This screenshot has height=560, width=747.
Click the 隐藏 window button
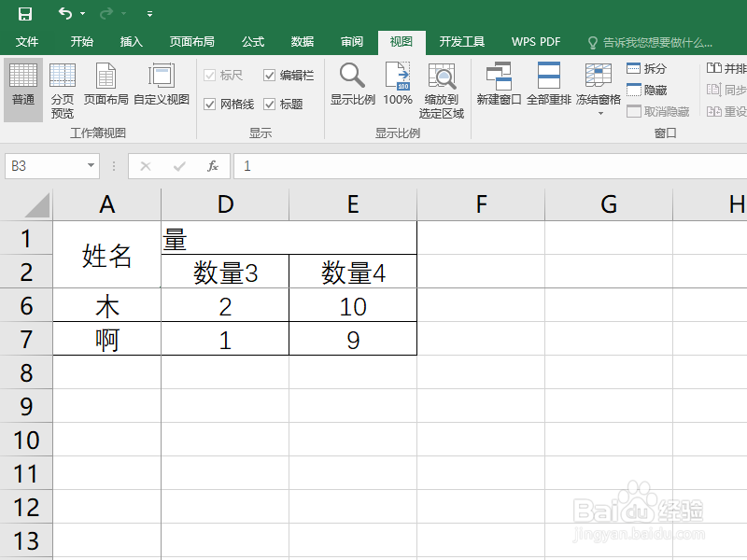click(646, 90)
